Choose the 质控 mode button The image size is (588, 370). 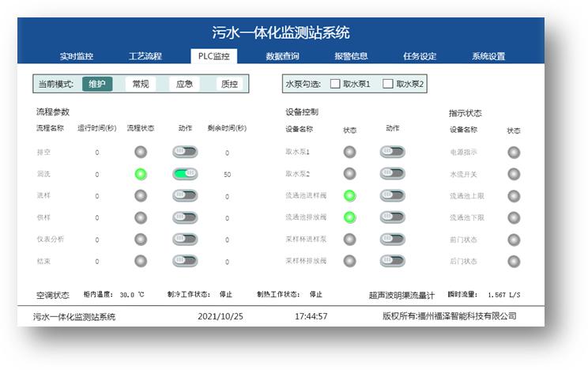click(228, 84)
